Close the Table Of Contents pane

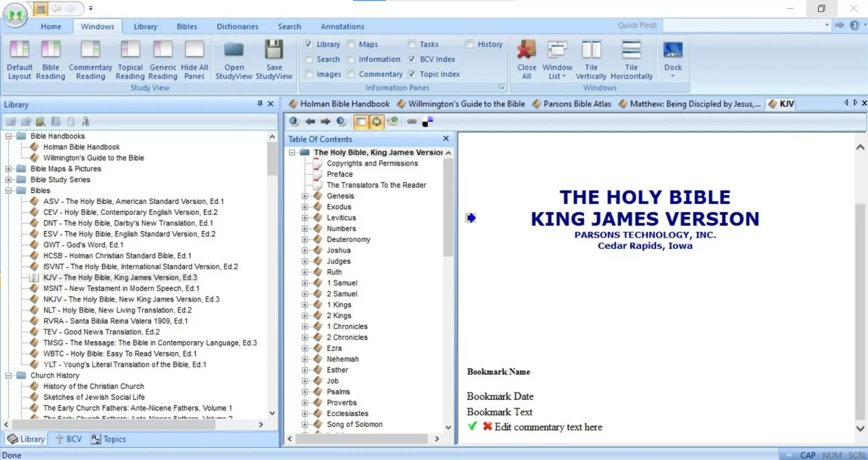446,139
